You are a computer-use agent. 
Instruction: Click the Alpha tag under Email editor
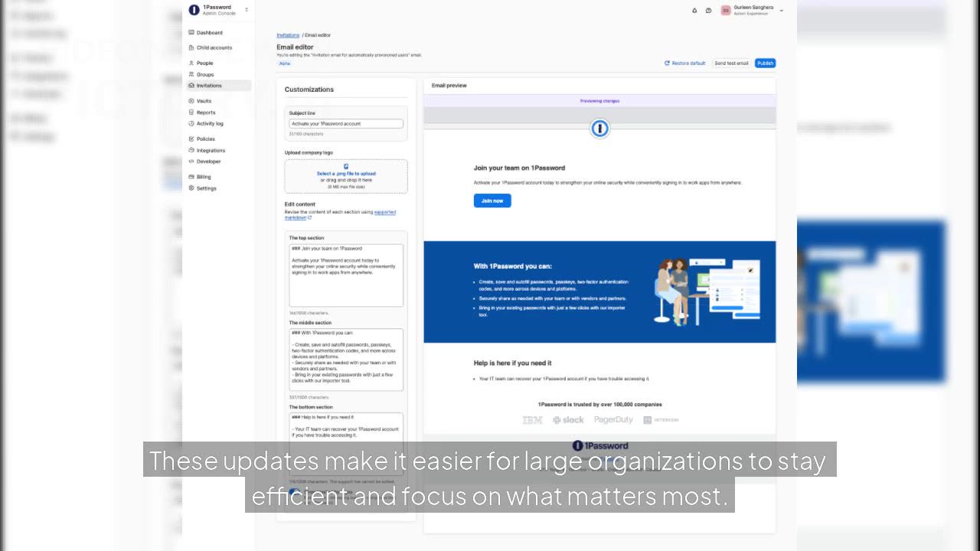click(285, 64)
